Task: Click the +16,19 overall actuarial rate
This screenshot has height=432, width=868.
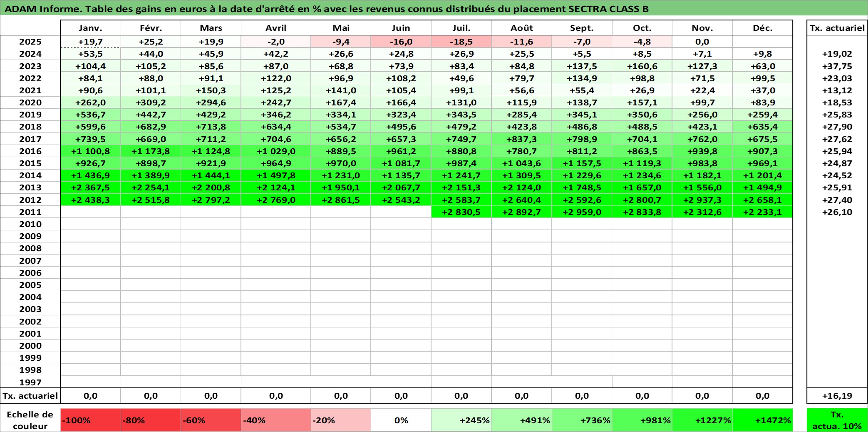Action: pyautogui.click(x=837, y=396)
